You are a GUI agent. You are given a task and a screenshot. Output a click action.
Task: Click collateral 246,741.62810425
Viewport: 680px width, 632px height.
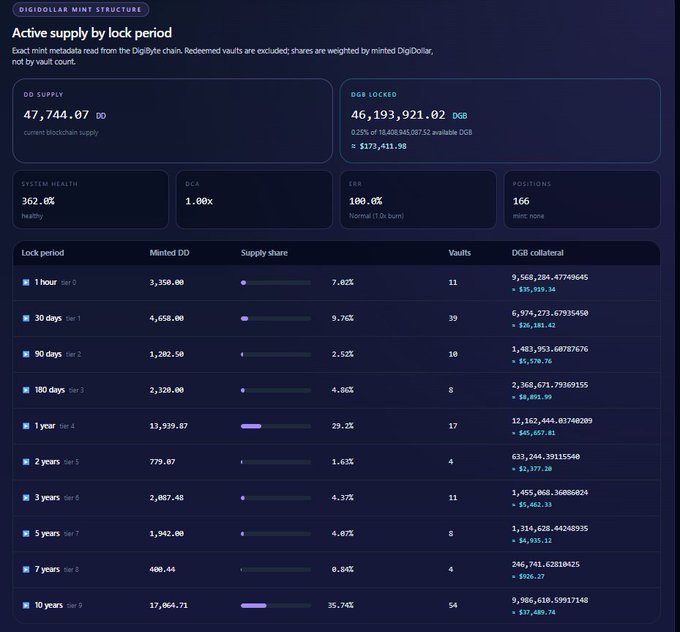pos(546,564)
